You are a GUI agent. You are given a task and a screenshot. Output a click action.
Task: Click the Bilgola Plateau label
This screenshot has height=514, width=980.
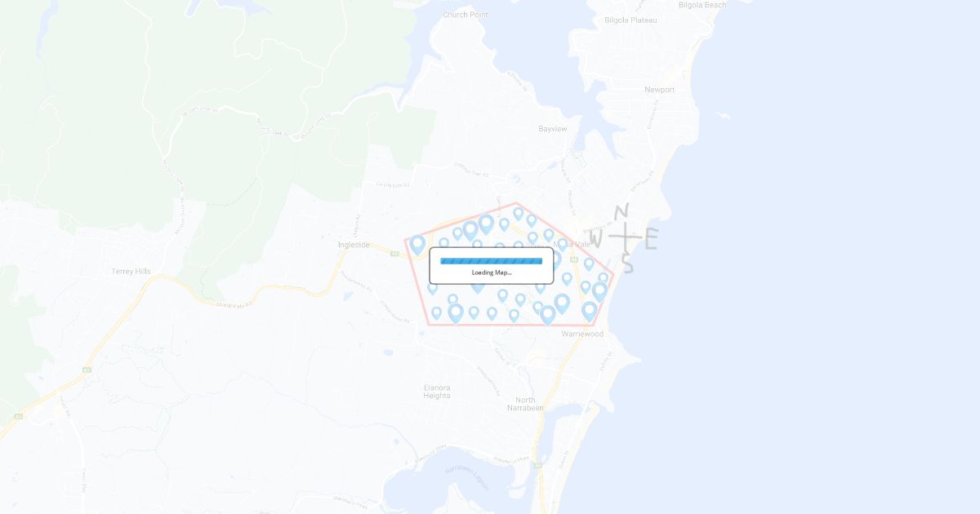[630, 20]
